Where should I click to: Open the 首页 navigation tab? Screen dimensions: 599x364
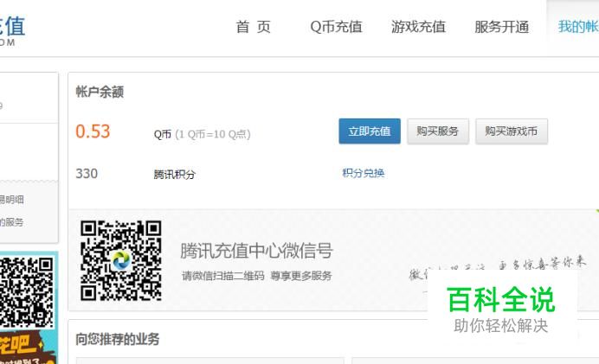point(253,27)
